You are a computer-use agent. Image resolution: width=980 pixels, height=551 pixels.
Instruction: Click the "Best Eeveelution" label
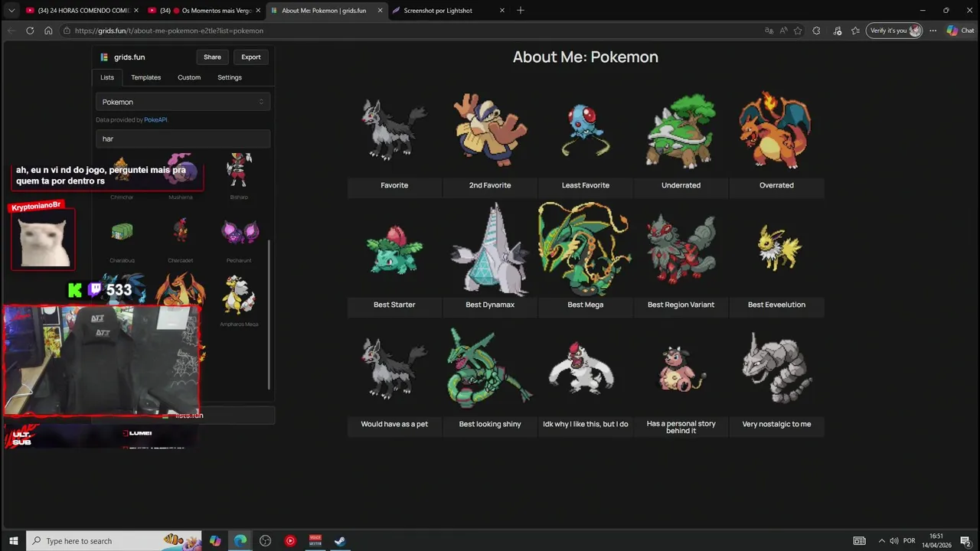[776, 305]
